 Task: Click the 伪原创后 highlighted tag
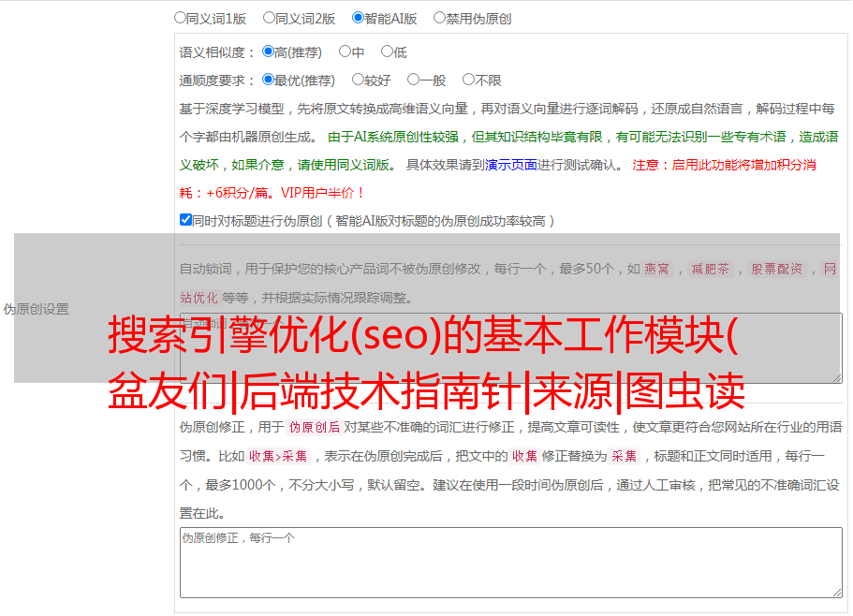click(315, 427)
